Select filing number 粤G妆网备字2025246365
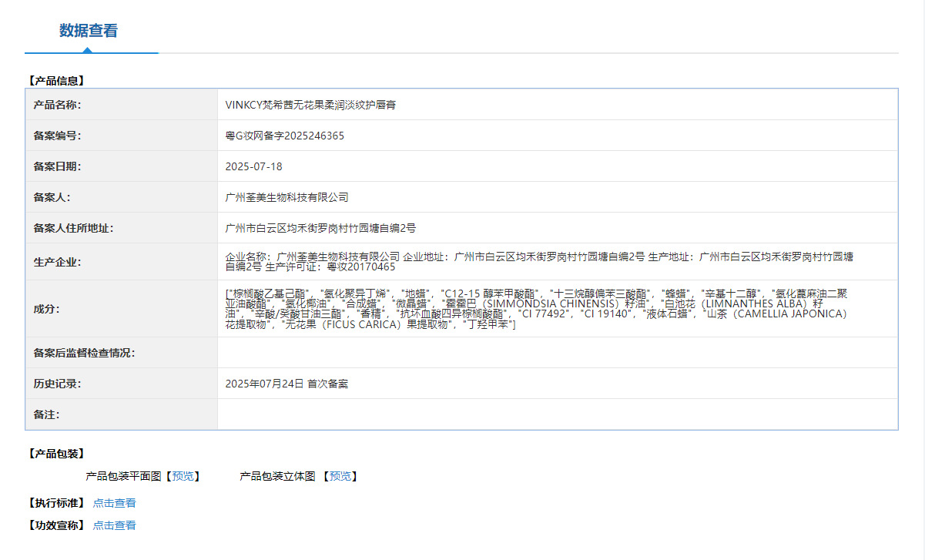The width and height of the screenshot is (925, 560). pos(284,136)
